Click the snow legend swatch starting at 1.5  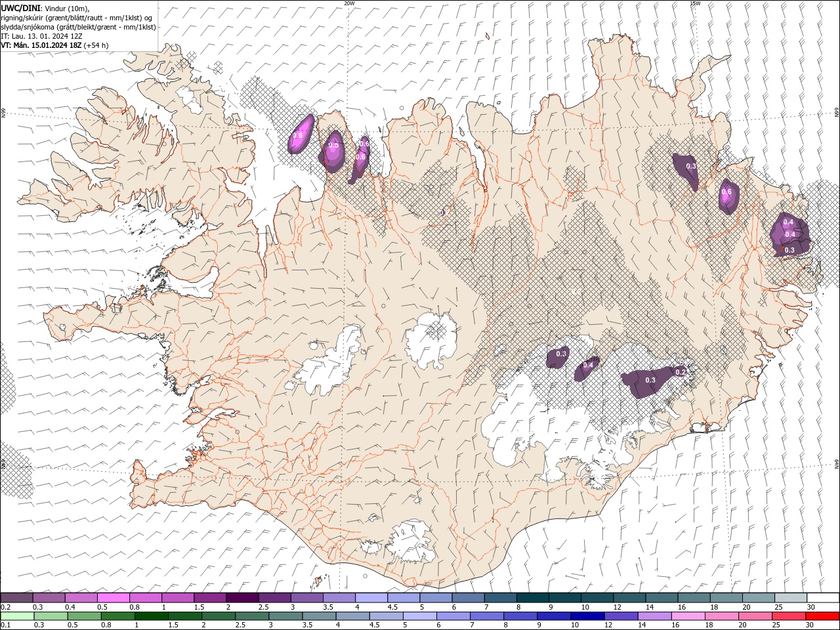[210, 598]
